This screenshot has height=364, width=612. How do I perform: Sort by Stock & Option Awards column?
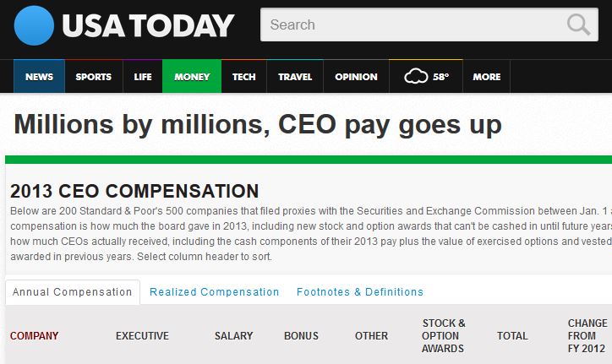tap(444, 335)
